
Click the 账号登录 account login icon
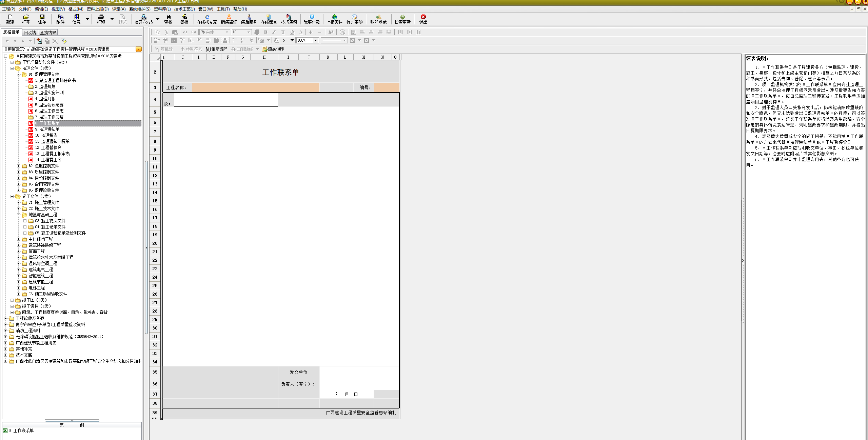click(x=378, y=19)
